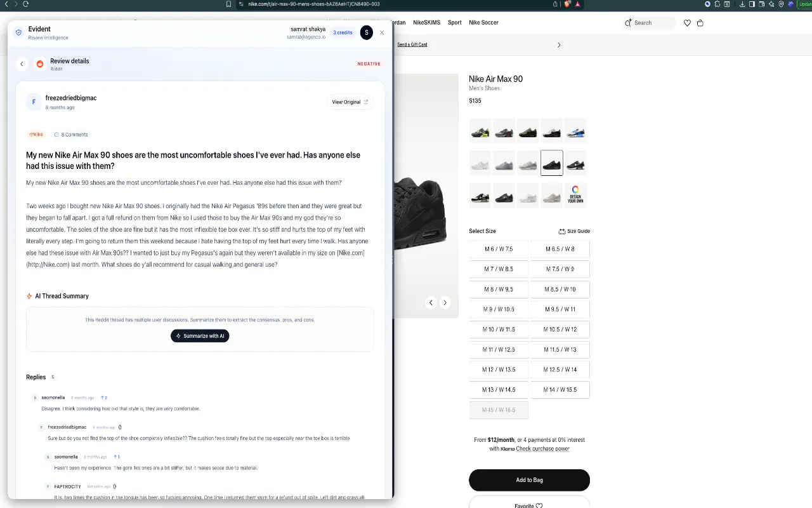The width and height of the screenshot is (812, 508).
Task: Select size M 11.5 / W 13
Action: 560,349
